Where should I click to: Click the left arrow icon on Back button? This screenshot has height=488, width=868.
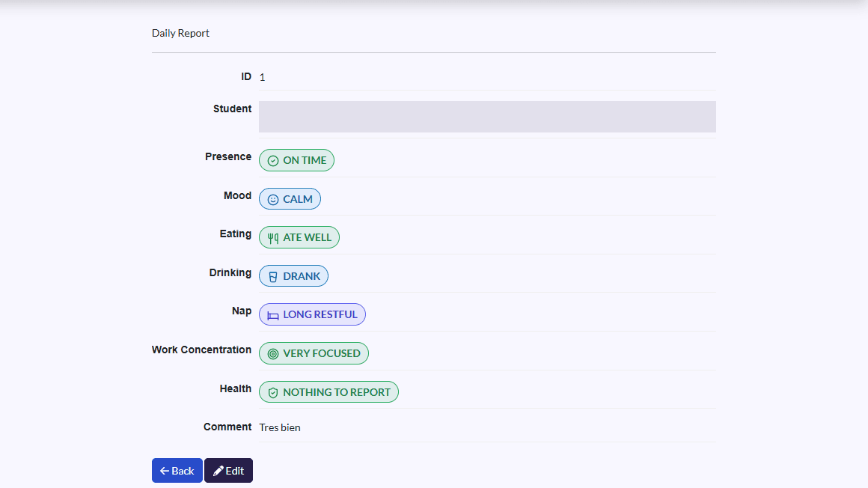pyautogui.click(x=165, y=471)
